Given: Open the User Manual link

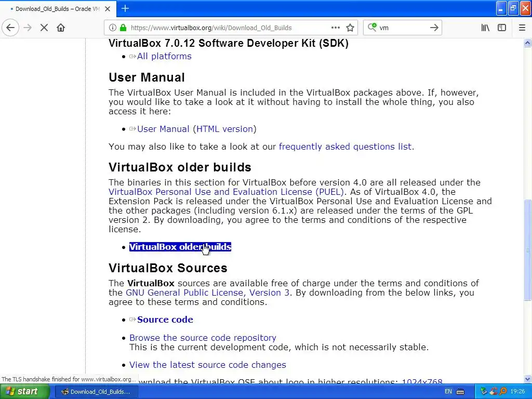Looking at the screenshot, I should click(x=163, y=129).
